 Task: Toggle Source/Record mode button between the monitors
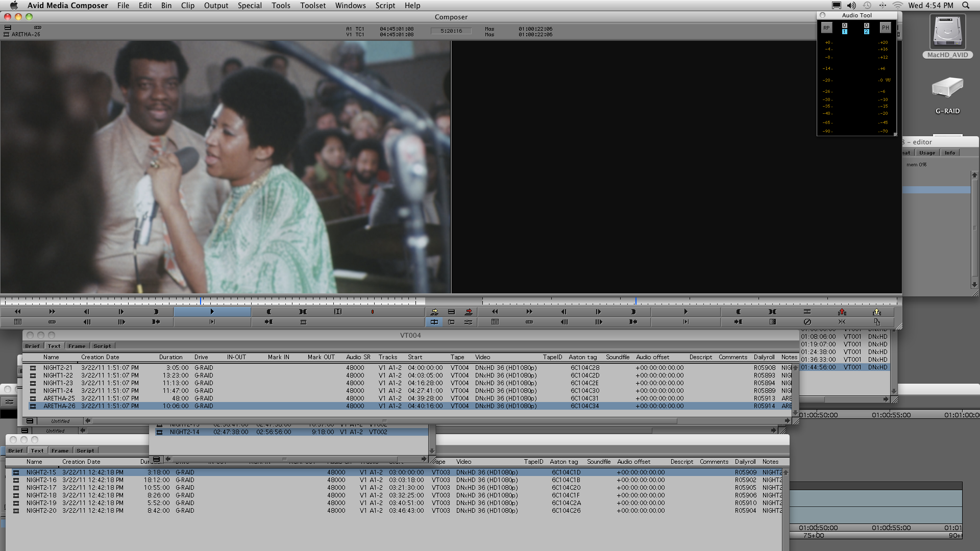[x=434, y=322]
